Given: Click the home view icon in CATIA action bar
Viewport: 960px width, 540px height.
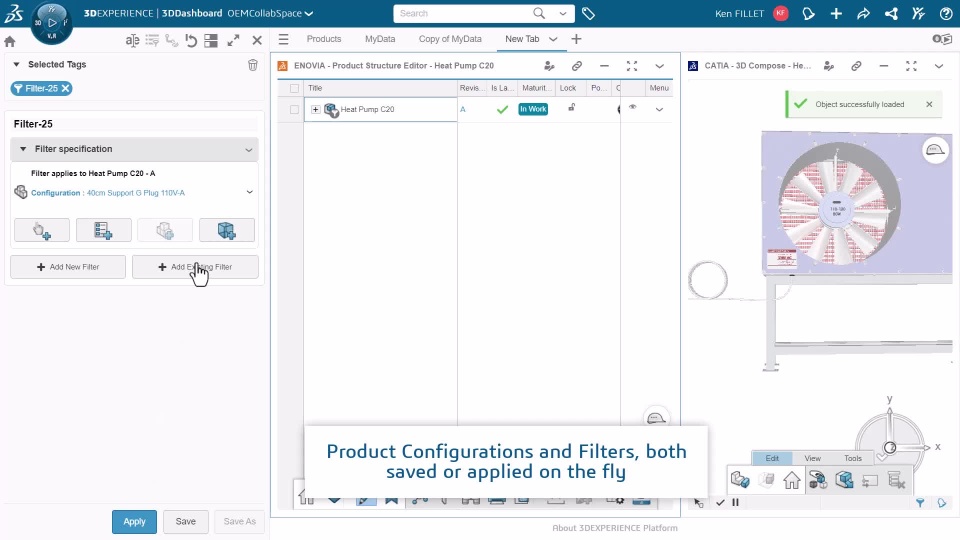Looking at the screenshot, I should [792, 481].
